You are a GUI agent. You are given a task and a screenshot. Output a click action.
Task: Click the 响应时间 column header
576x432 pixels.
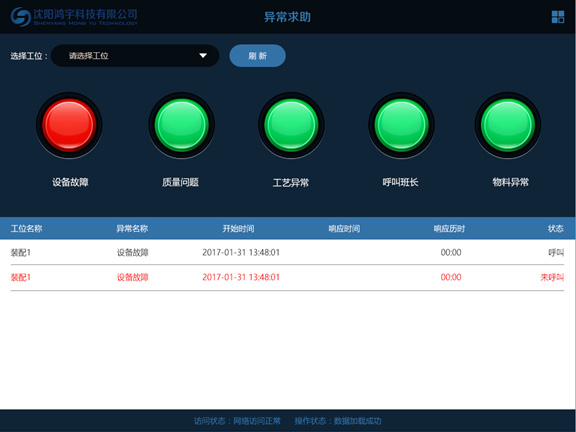[x=344, y=228]
